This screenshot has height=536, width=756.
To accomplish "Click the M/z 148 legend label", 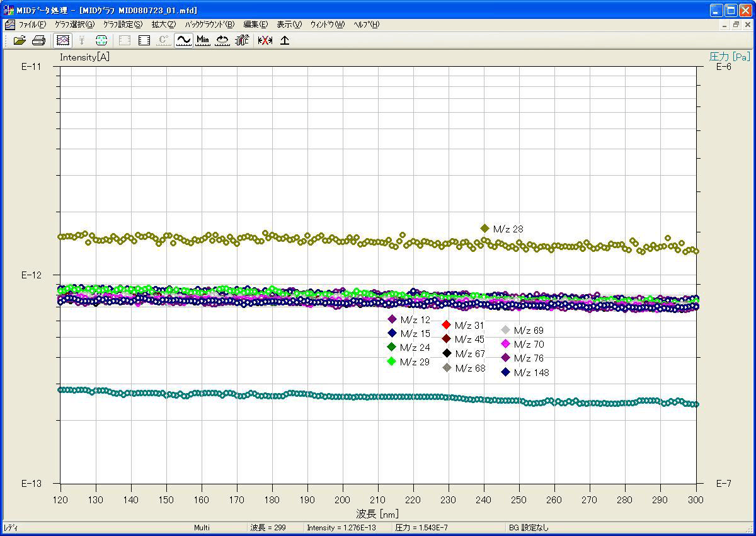I will click(531, 372).
